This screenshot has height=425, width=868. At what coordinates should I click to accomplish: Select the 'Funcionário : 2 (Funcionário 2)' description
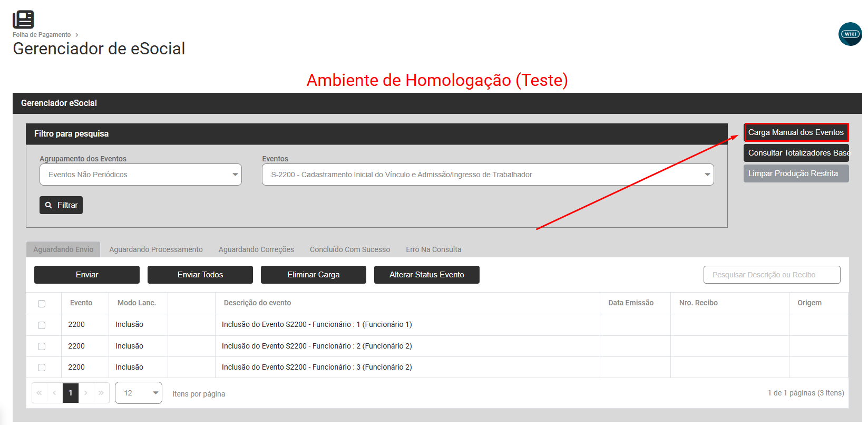[x=317, y=346]
